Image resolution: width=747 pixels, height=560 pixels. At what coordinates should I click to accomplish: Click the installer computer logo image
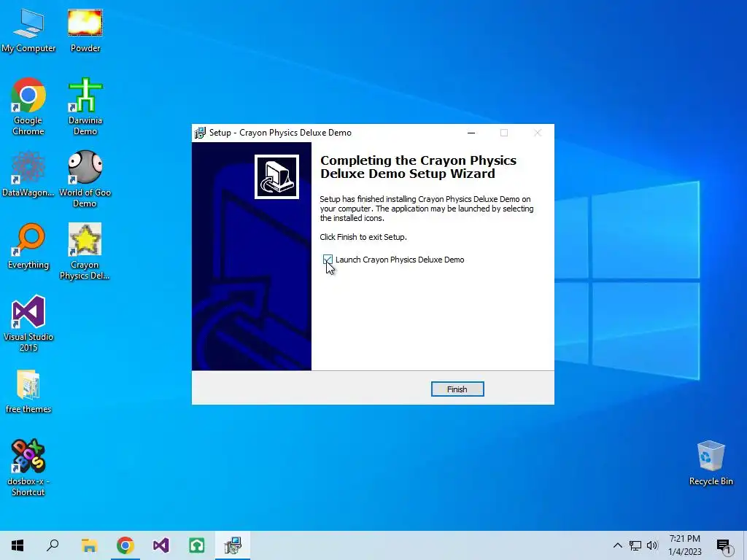click(276, 176)
